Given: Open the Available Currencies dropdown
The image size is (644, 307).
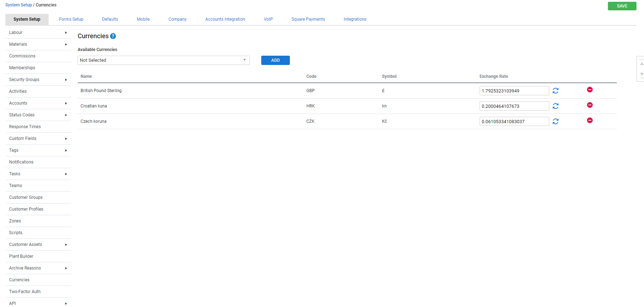Looking at the screenshot, I should coord(163,60).
